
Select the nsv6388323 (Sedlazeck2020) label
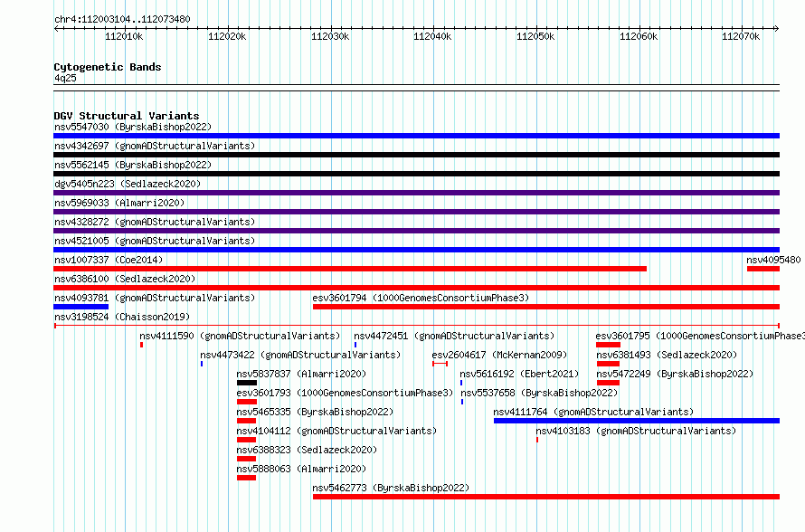coord(307,450)
